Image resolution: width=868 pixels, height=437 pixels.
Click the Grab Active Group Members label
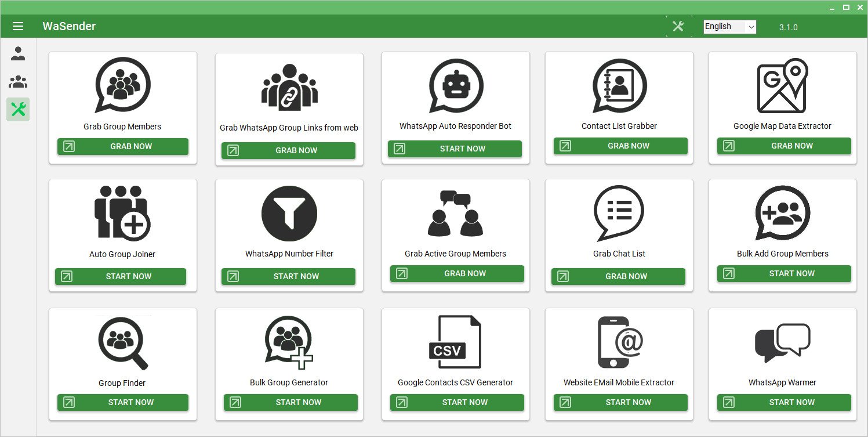click(455, 254)
